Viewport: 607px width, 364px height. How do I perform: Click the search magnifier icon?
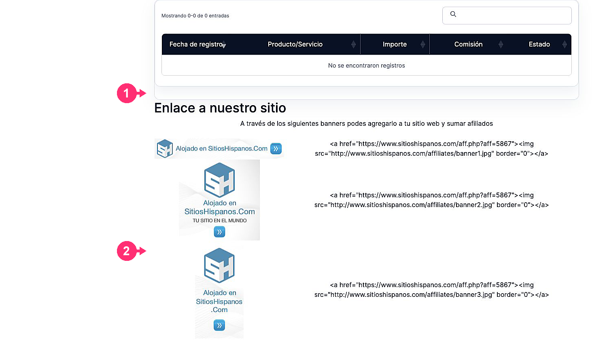click(x=453, y=14)
